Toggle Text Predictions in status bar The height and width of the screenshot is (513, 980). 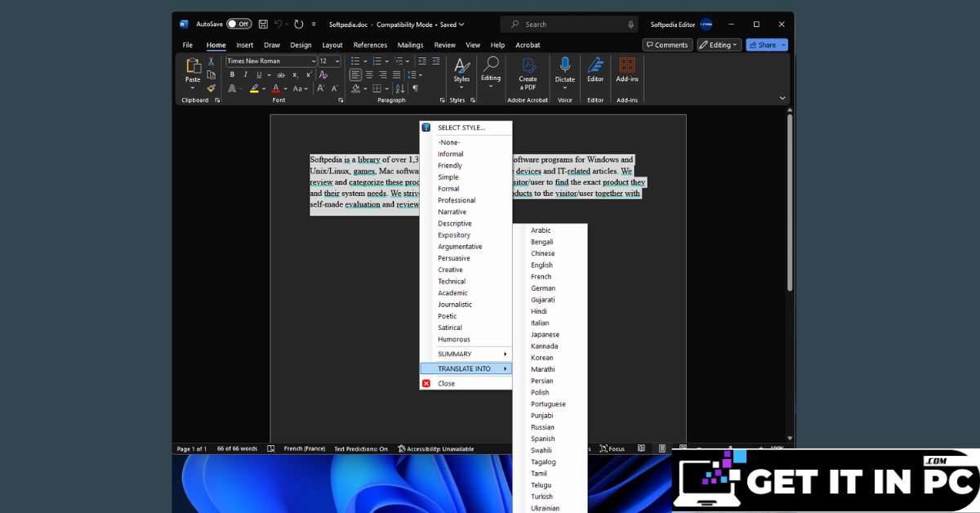click(x=361, y=448)
